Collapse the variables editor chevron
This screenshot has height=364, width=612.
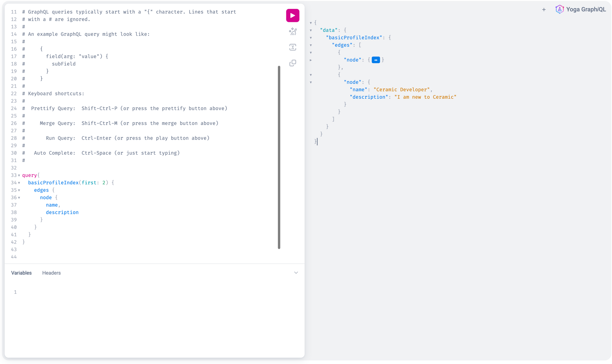point(296,273)
